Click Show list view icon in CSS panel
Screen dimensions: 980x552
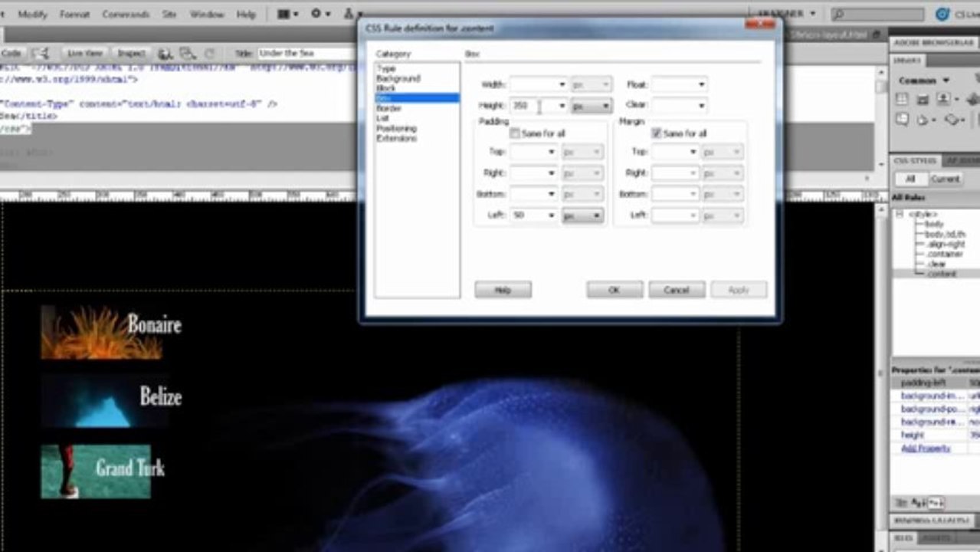[x=919, y=503]
